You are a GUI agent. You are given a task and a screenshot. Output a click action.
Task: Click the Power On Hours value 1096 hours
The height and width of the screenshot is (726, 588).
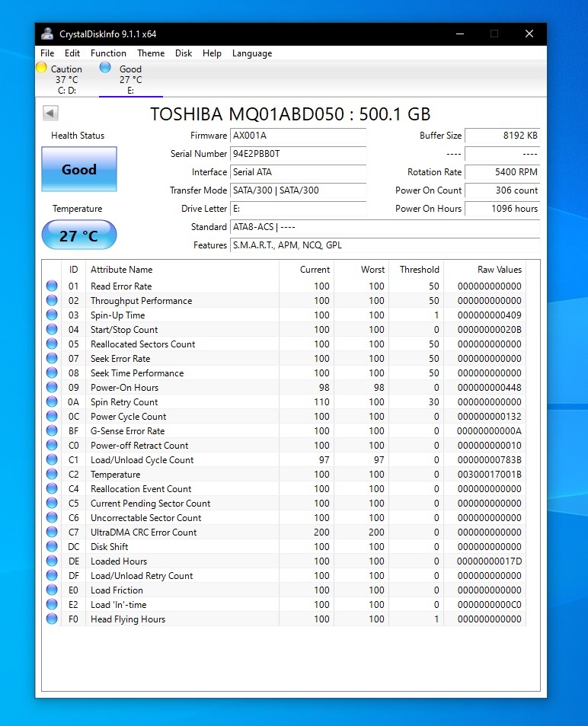point(503,209)
